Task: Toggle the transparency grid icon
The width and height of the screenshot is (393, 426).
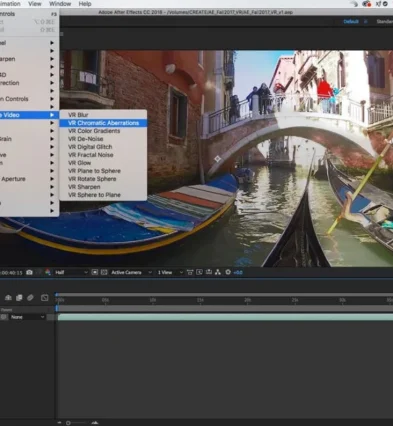Action: (104, 272)
